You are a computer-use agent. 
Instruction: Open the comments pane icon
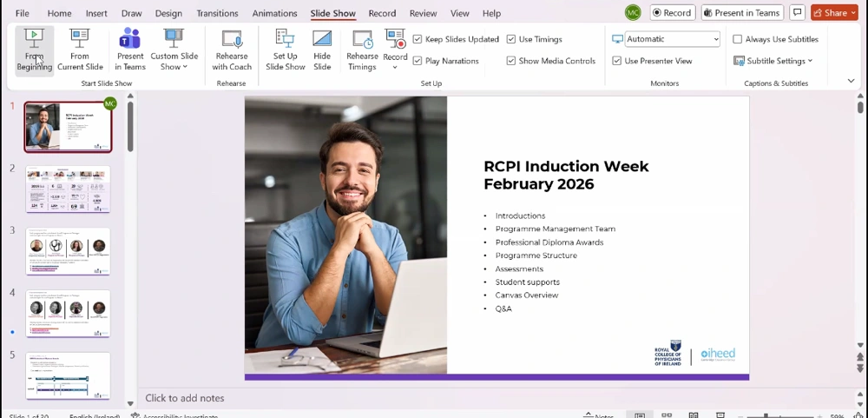point(797,13)
